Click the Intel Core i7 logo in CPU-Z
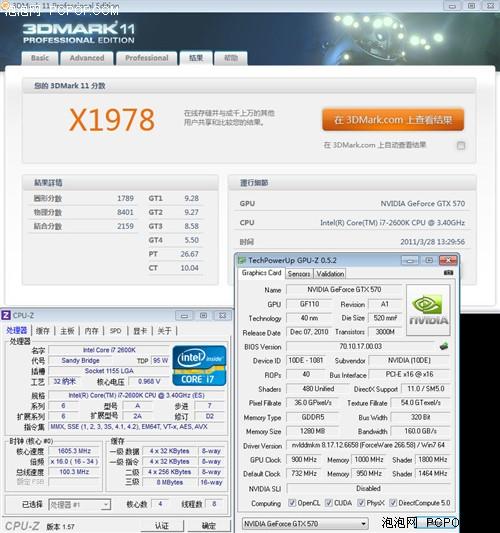 pyautogui.click(x=199, y=366)
